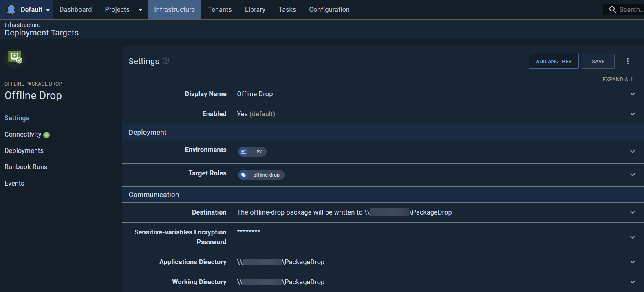
Task: Expand the Applications Directory row chevron
Action: click(x=633, y=262)
